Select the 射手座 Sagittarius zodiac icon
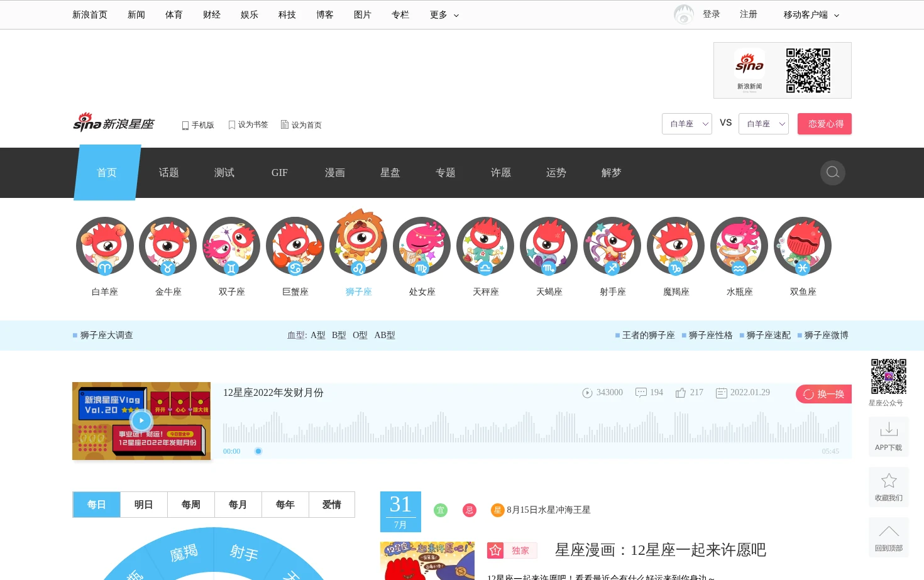924x580 pixels. click(612, 246)
